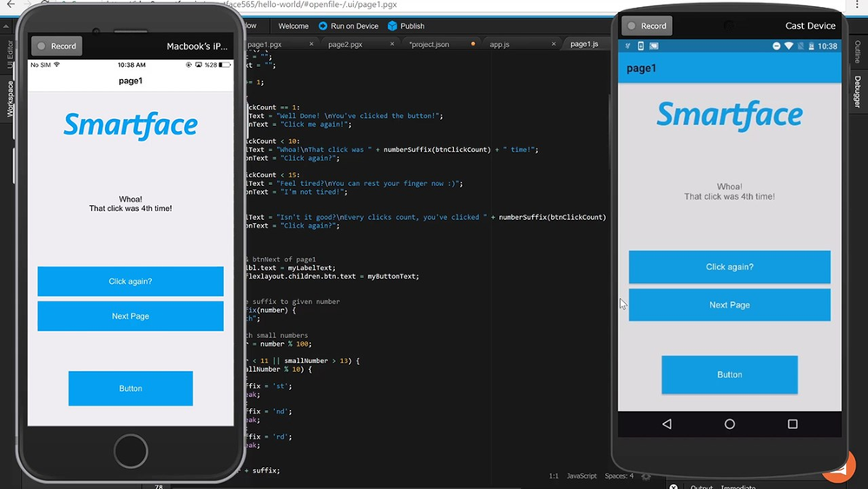Viewport: 868px width, 489px height.
Task: Switch to the app.js editor tab
Action: [x=499, y=44]
